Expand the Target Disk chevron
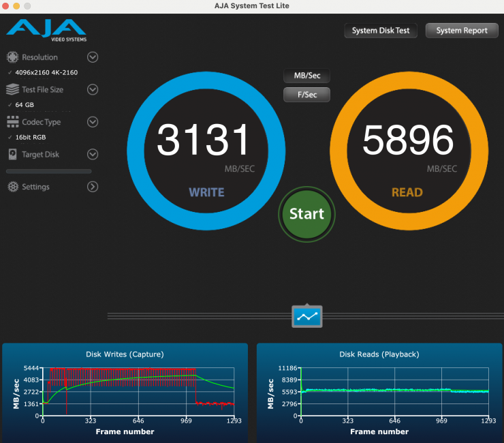 pos(93,155)
